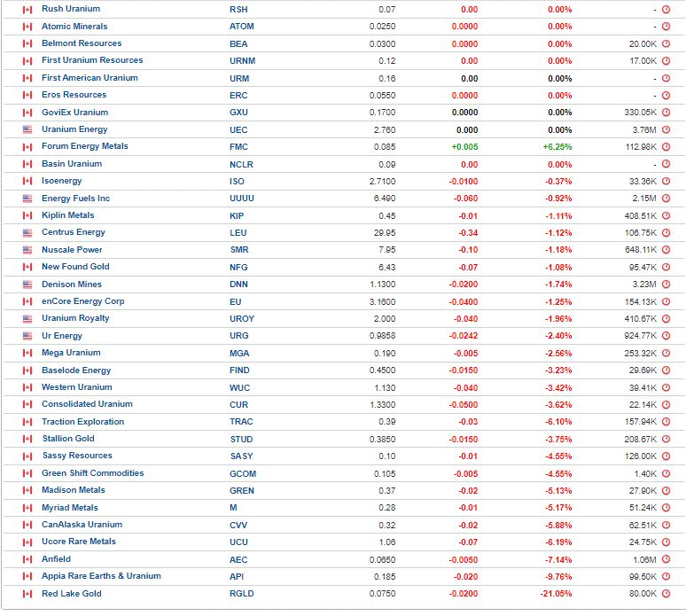Click the clock icon in Red Lake Gold row

[666, 594]
